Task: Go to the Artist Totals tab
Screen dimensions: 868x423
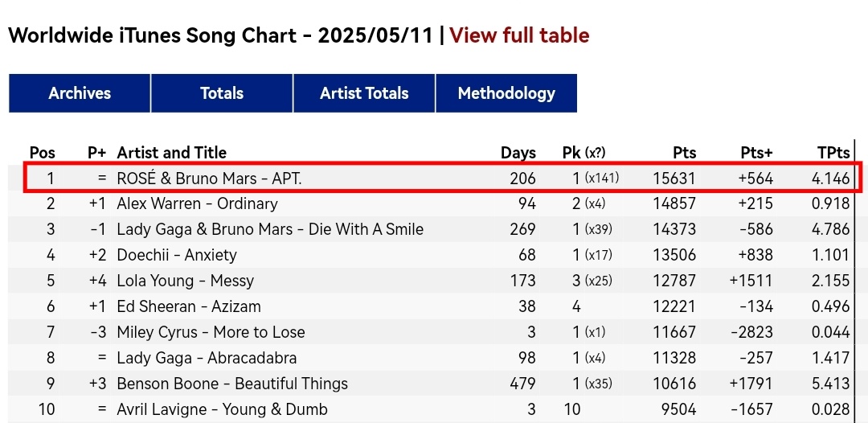Action: click(x=364, y=93)
